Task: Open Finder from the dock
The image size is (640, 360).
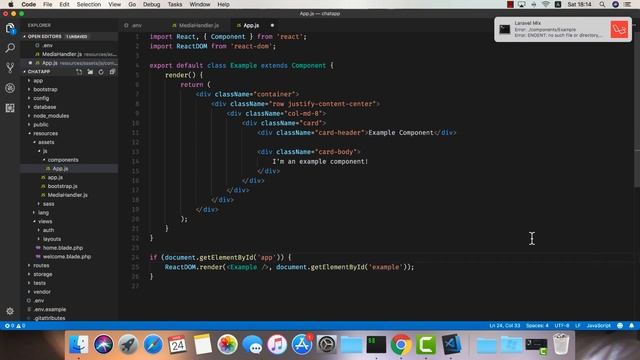Action: pyautogui.click(x=78, y=344)
